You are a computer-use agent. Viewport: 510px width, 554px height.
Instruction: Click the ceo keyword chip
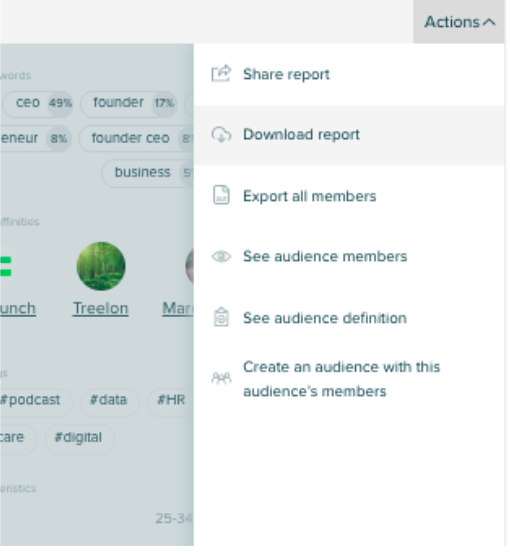point(38,103)
